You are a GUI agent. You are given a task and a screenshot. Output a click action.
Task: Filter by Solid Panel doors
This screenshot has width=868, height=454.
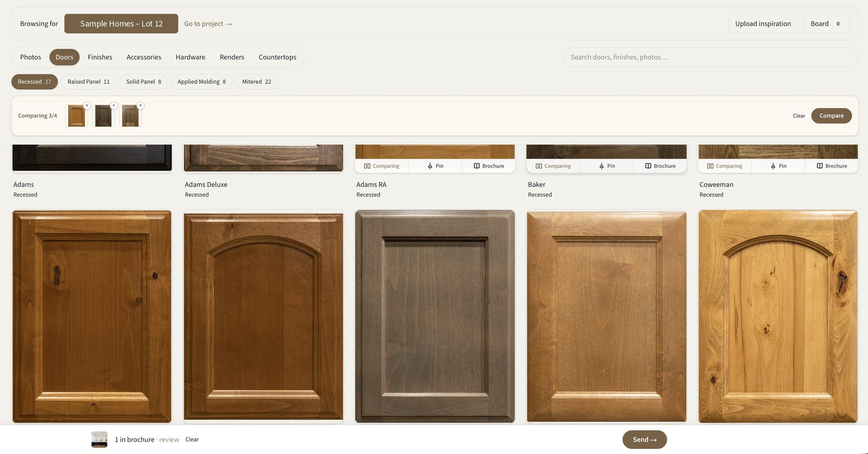144,82
